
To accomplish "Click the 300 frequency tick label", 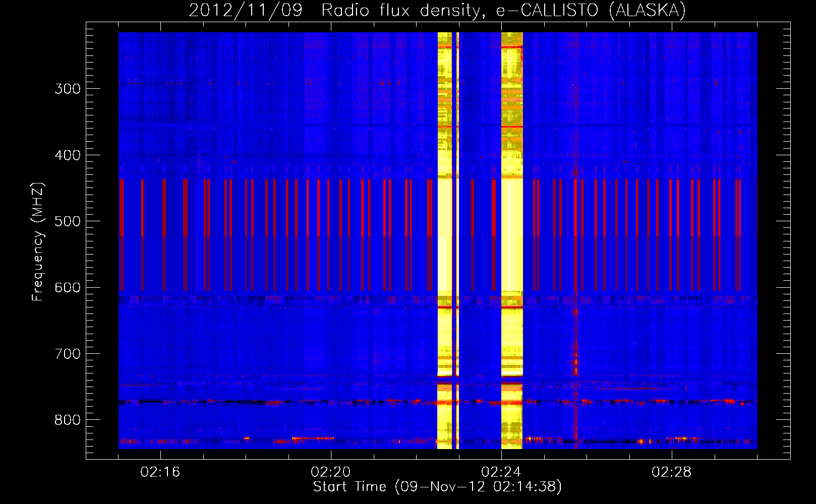I will 68,89.
